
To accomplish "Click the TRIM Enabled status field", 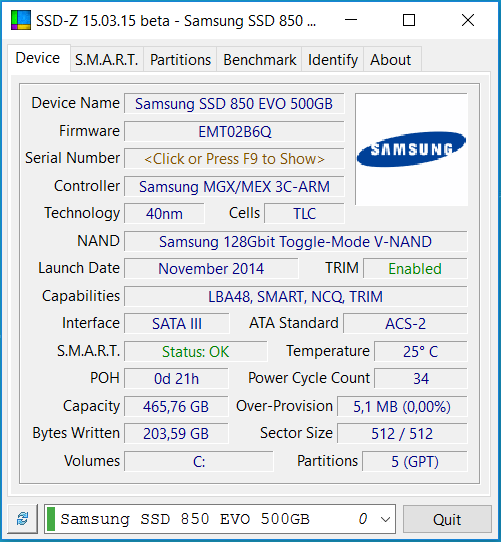I will pos(415,269).
